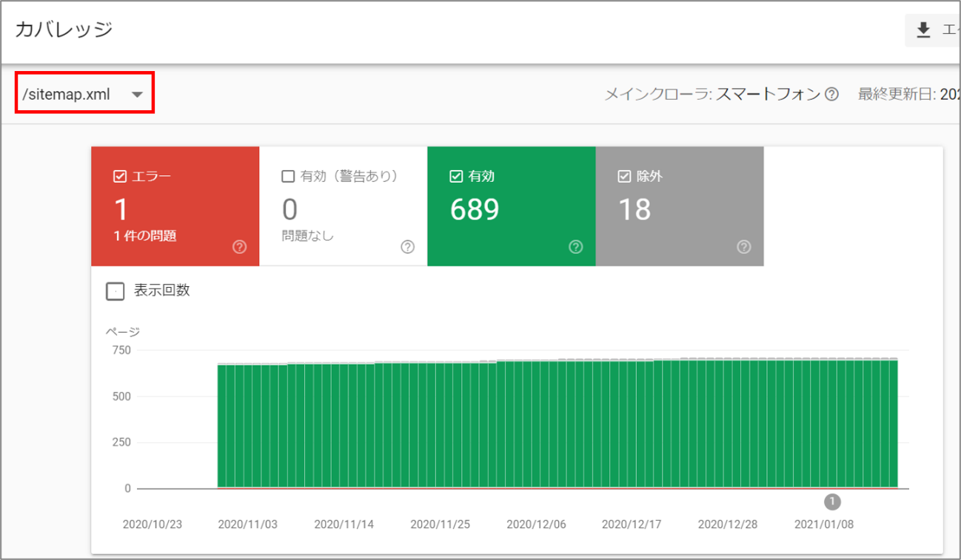Open help icon on green 有効 card
961x560 pixels.
click(x=575, y=247)
